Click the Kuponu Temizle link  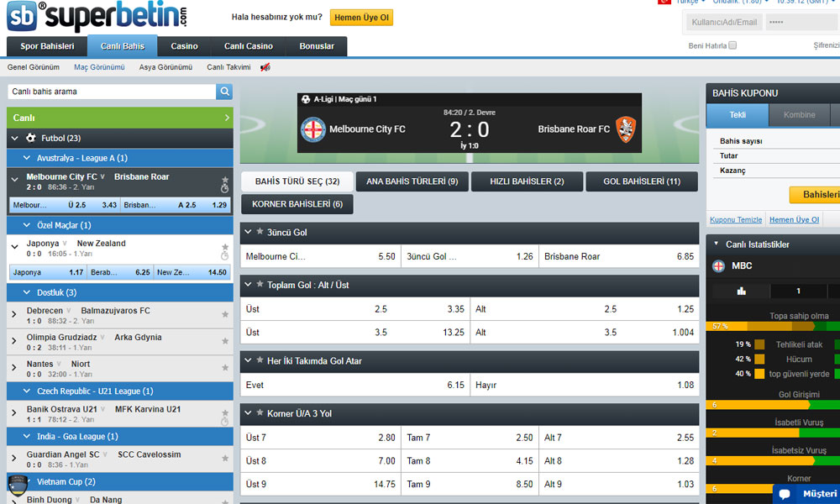(x=736, y=219)
